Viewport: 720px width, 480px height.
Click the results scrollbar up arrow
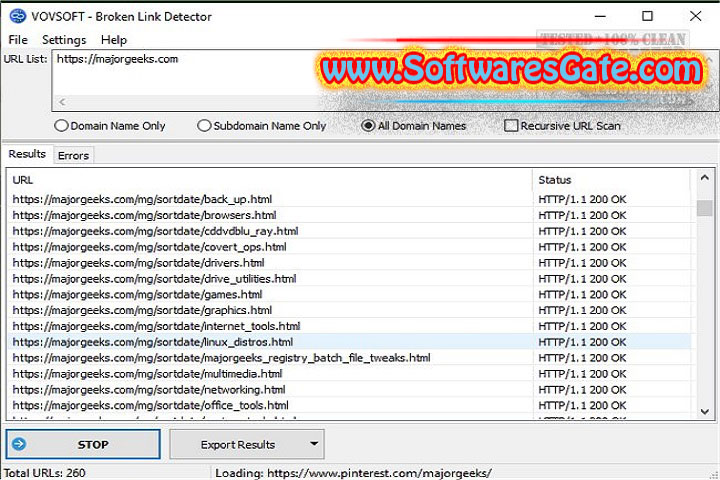click(x=704, y=178)
